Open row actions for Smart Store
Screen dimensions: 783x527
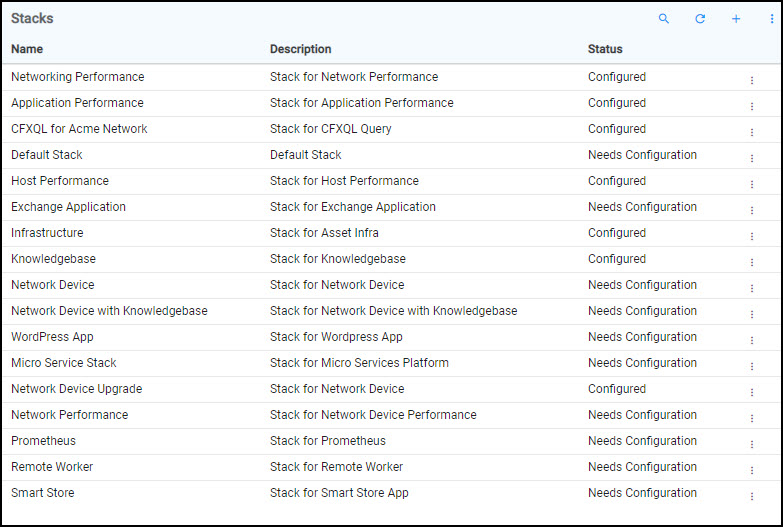click(x=751, y=496)
